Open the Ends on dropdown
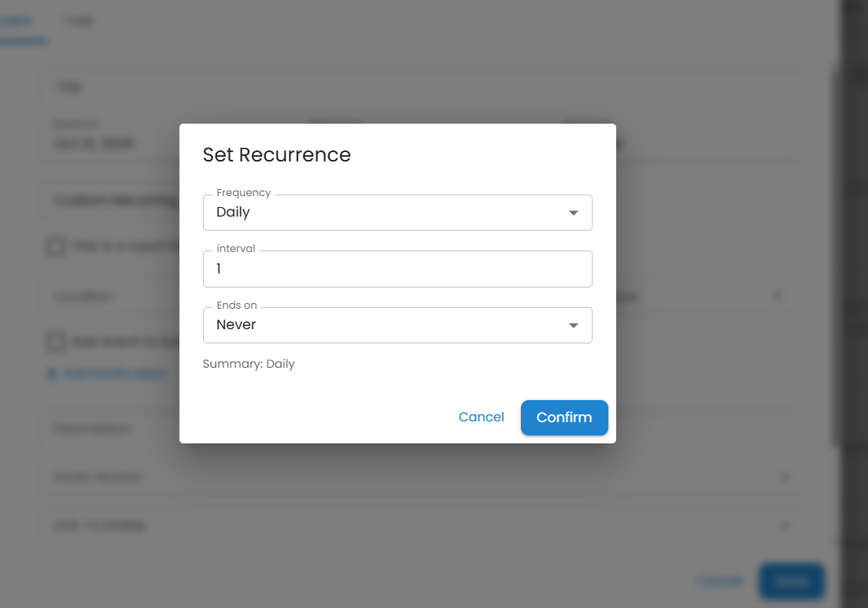868x608 pixels. [x=397, y=325]
